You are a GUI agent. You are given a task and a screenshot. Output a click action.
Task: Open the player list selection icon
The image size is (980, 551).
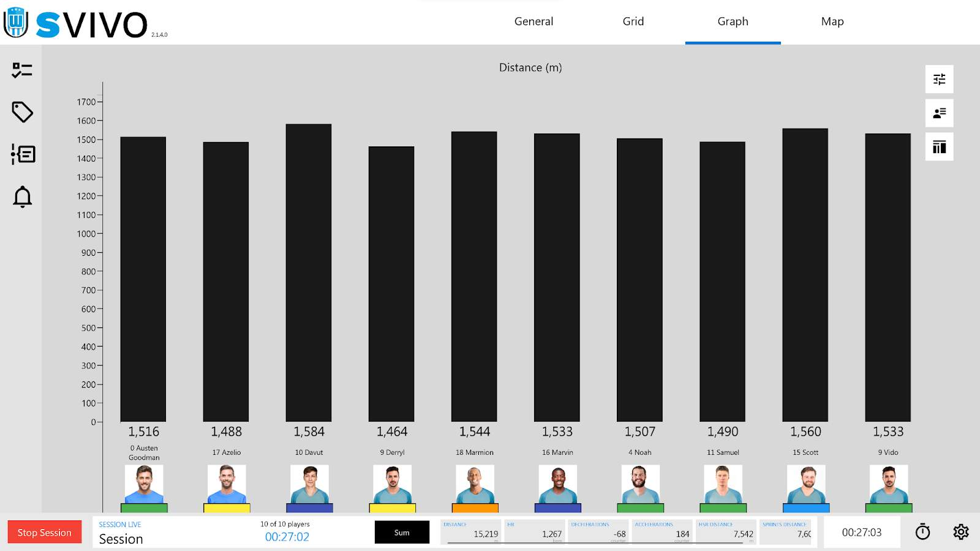[x=939, y=113]
